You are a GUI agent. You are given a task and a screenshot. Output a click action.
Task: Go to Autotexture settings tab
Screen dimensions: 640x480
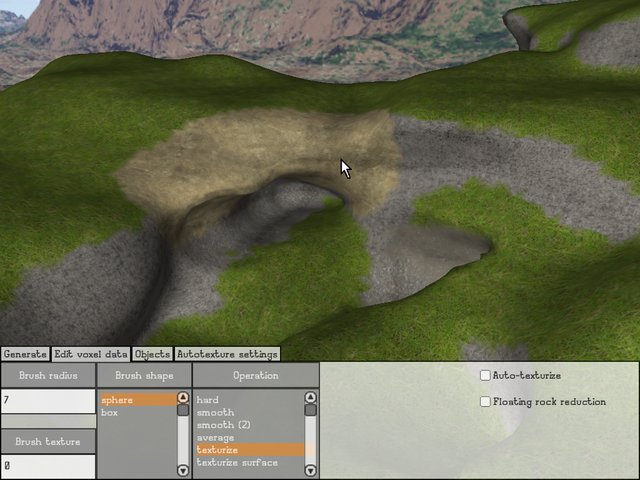point(227,354)
